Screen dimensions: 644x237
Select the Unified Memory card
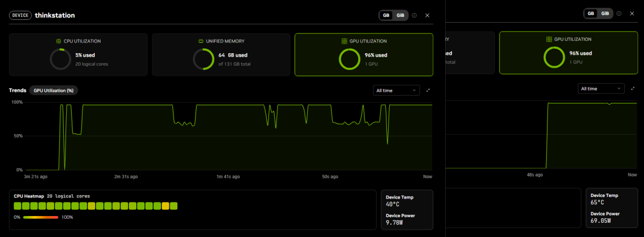221,55
